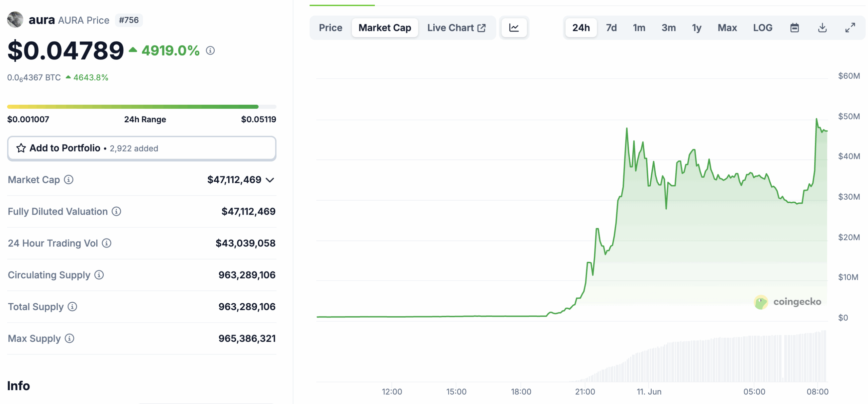The width and height of the screenshot is (868, 404).
Task: Click the #756 rank badge
Action: 129,20
